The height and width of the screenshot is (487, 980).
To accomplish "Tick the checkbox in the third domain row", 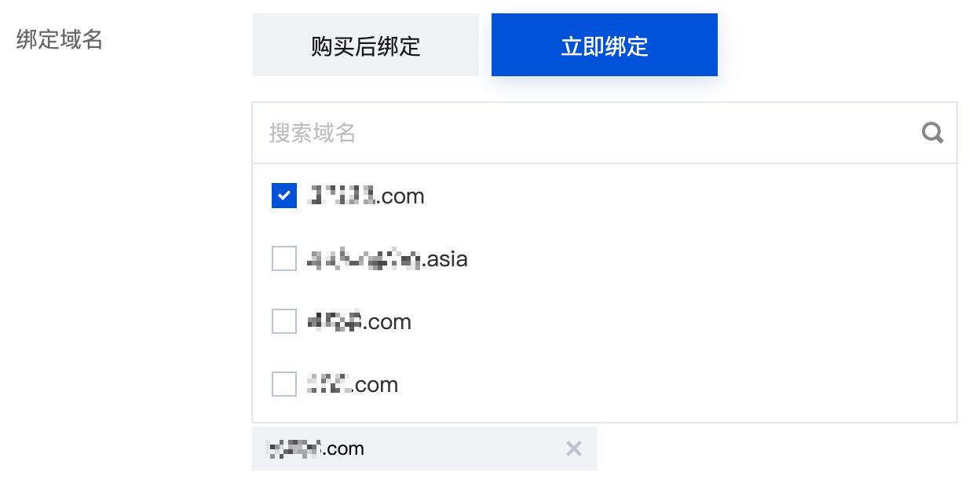I will [284, 321].
